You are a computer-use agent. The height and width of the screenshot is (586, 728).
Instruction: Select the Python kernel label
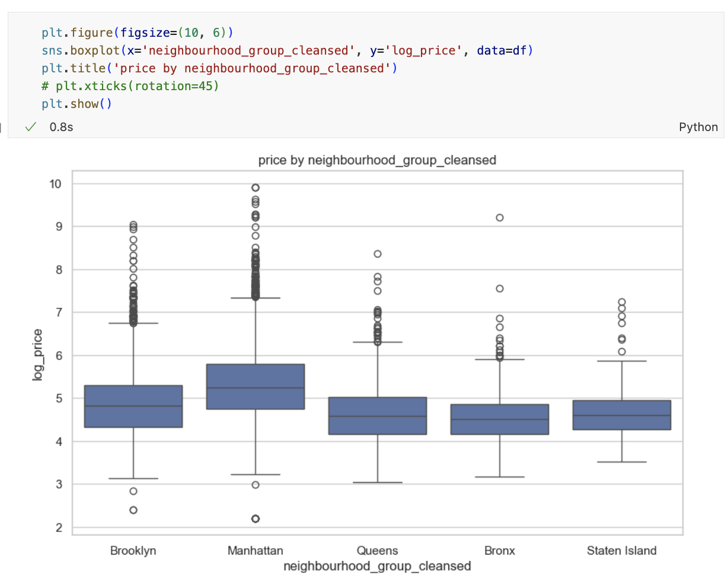[698, 126]
